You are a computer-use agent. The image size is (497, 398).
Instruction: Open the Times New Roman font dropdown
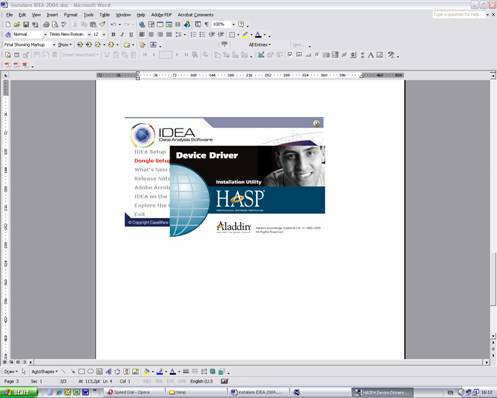(69, 34)
